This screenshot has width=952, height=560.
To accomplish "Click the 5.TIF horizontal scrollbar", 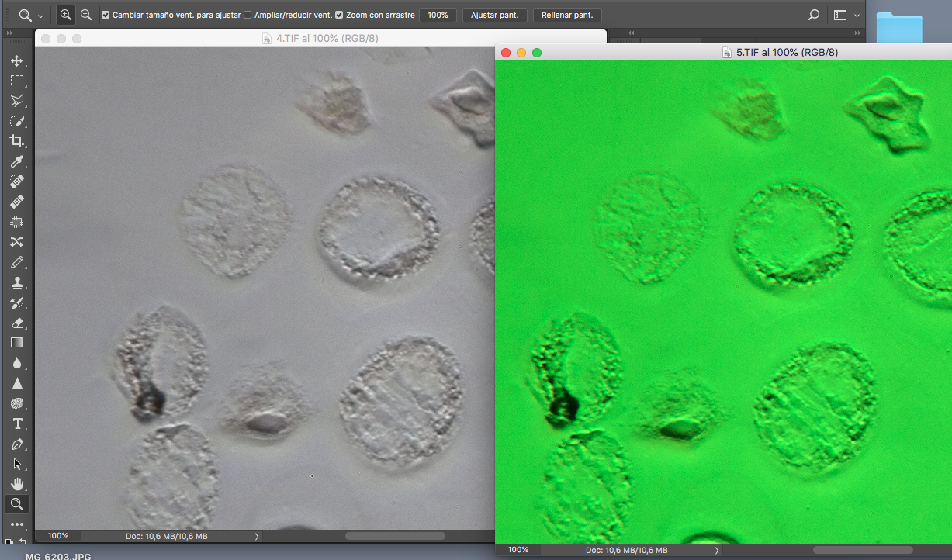I will [x=863, y=550].
